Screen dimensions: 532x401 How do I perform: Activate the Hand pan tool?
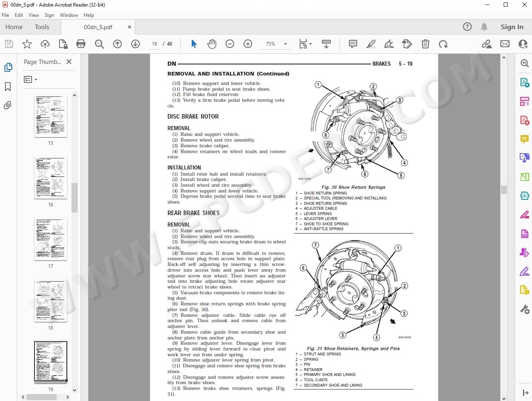tap(212, 44)
